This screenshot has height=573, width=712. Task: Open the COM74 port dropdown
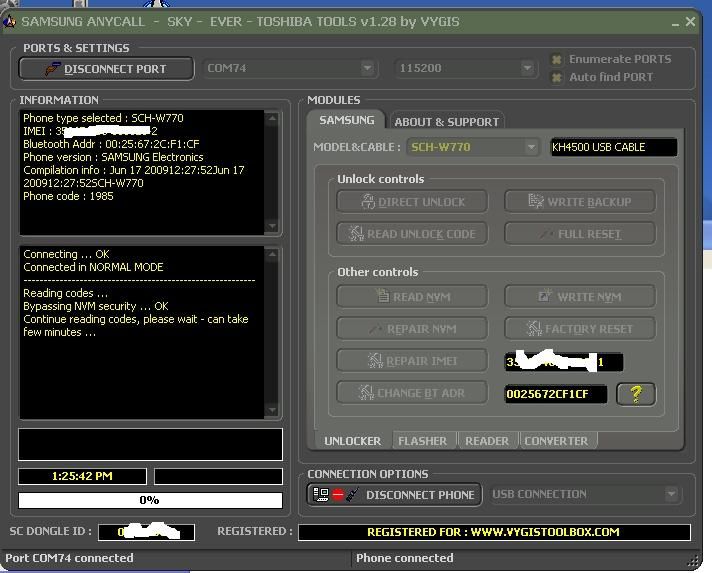290,68
